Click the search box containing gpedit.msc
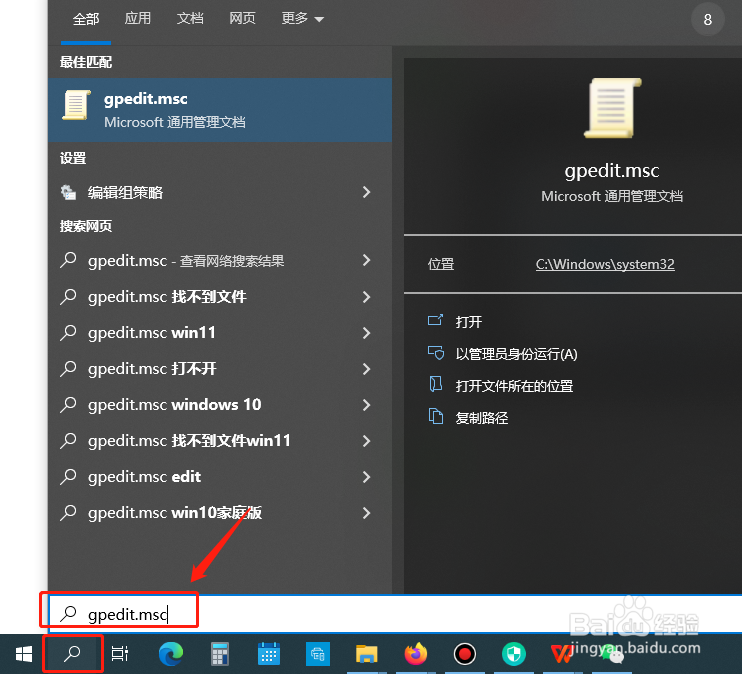 pos(395,614)
